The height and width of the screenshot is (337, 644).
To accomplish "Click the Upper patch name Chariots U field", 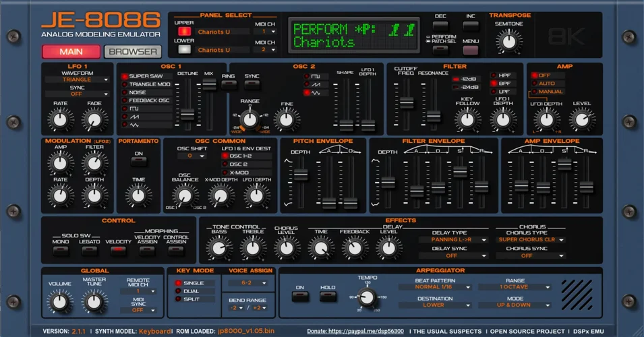I will [x=223, y=32].
